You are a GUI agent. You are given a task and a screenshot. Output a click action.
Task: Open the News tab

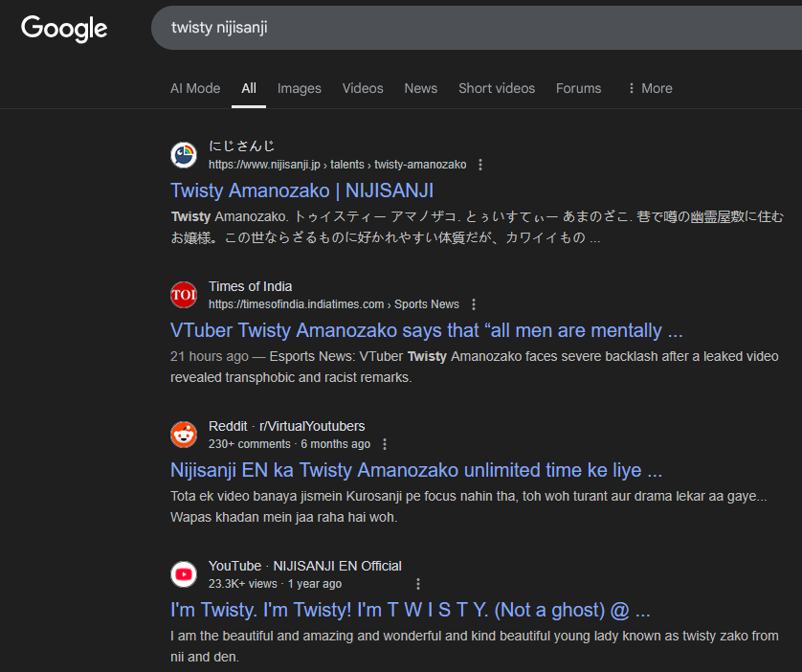420,88
